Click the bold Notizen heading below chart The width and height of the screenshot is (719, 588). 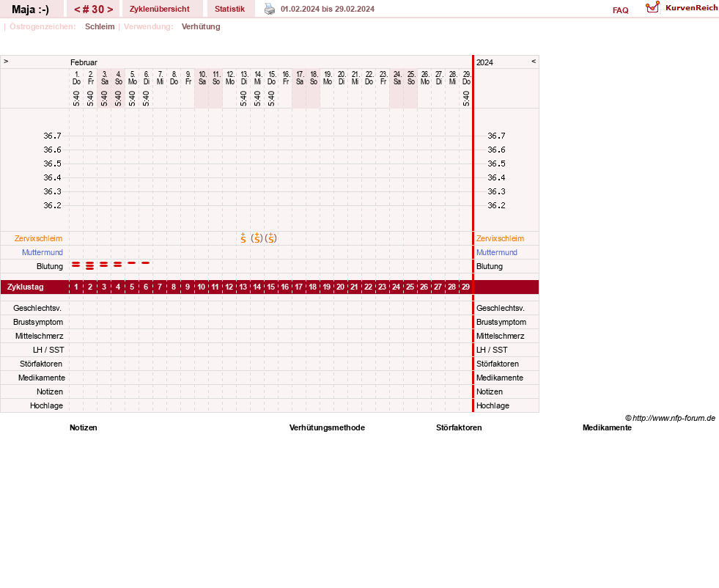[84, 427]
